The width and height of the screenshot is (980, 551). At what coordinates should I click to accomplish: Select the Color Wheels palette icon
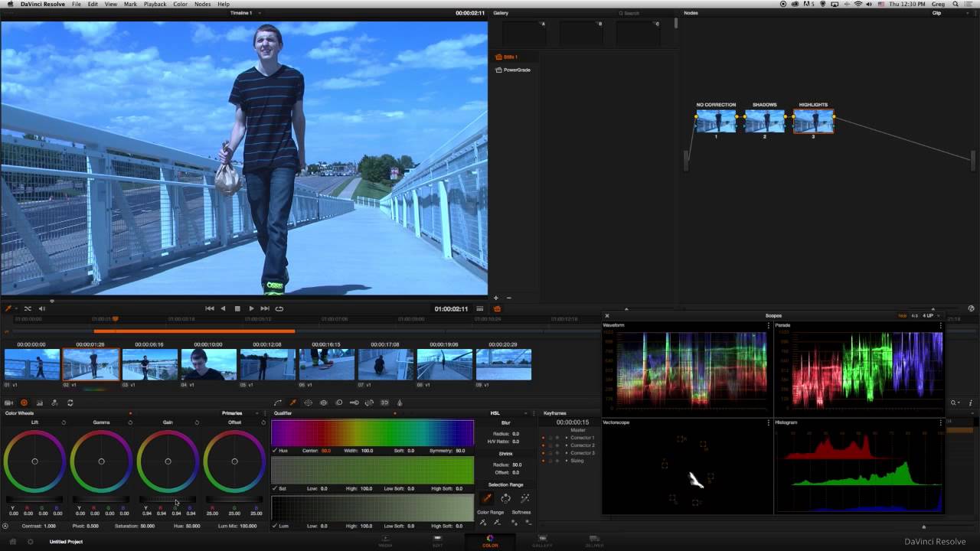(24, 403)
